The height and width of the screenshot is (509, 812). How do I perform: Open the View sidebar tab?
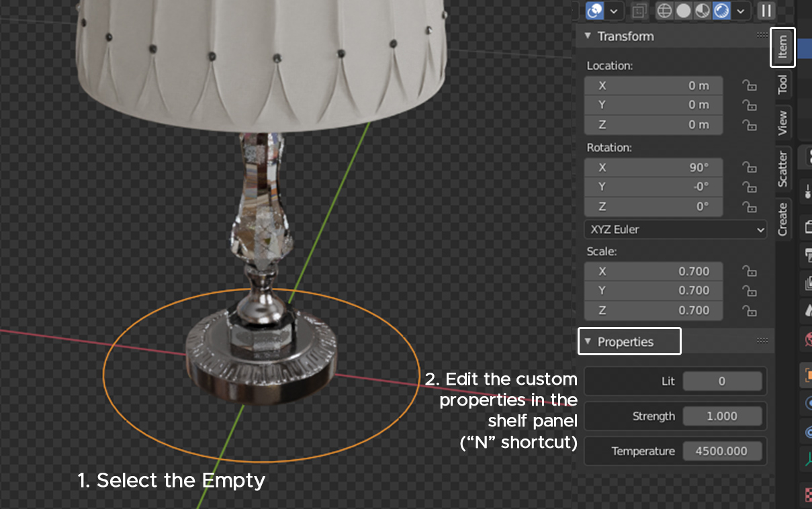(782, 123)
